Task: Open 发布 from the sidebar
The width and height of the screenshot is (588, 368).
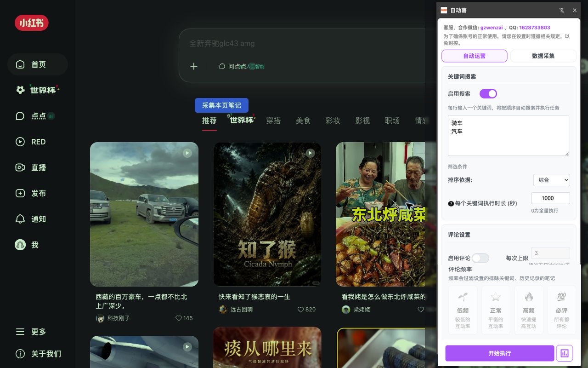Action: coord(38,193)
